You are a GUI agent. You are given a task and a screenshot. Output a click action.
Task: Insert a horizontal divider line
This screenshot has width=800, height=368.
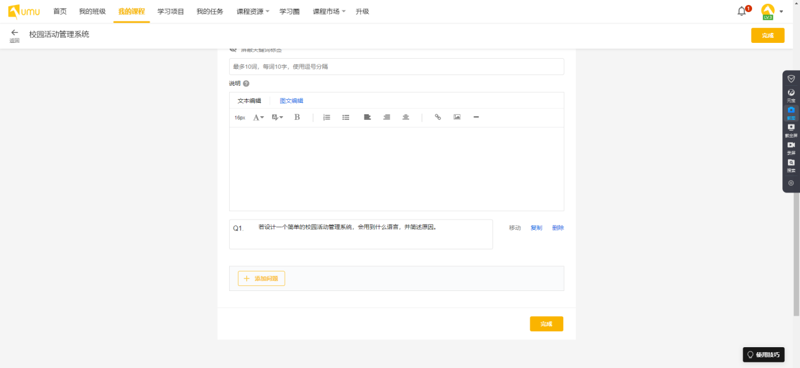pyautogui.click(x=476, y=117)
